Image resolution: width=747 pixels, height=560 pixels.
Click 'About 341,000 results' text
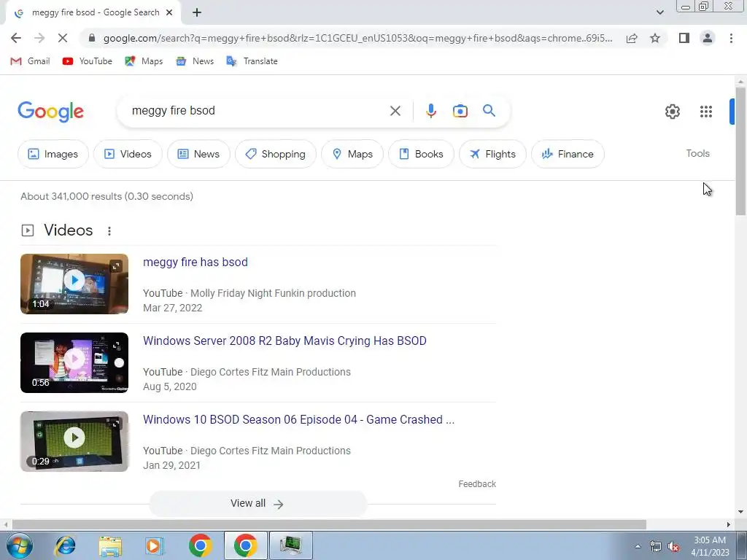coord(107,196)
